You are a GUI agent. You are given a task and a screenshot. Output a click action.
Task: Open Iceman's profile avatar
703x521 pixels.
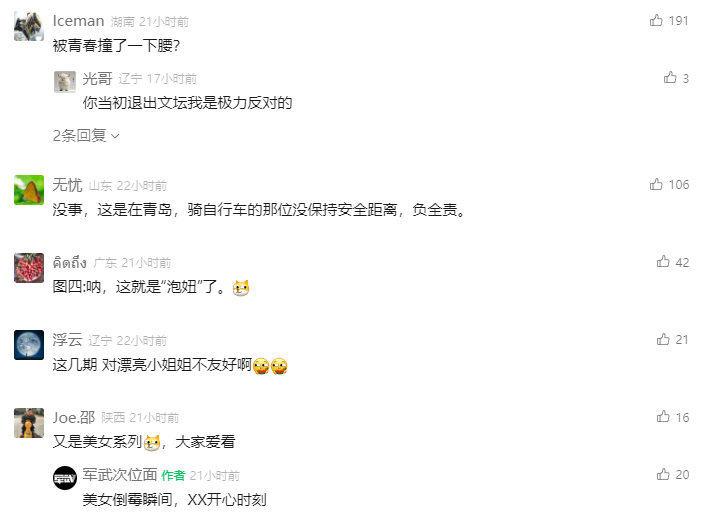point(29,26)
